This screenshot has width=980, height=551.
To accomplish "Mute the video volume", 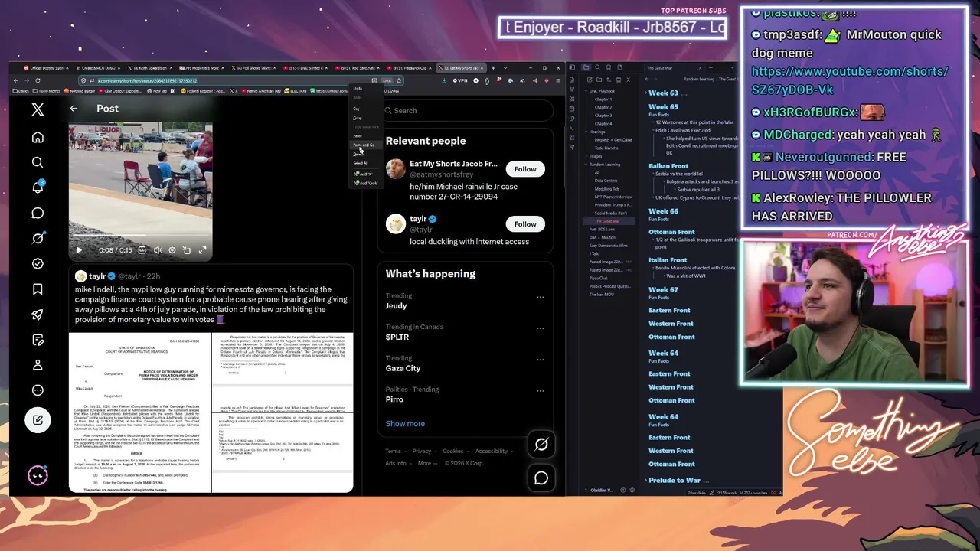I will tap(158, 250).
